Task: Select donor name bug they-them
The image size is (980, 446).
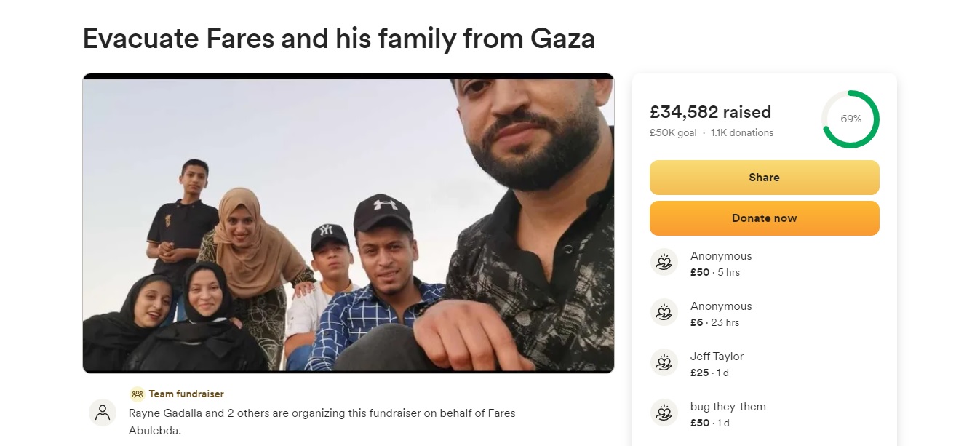Action: (728, 407)
